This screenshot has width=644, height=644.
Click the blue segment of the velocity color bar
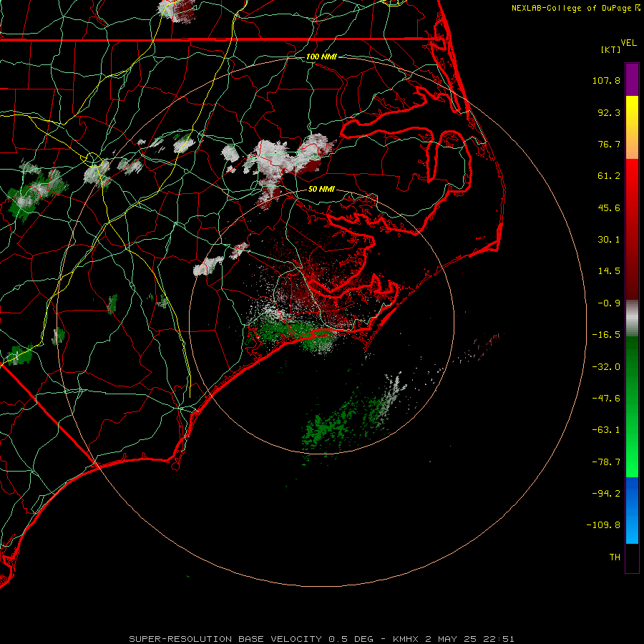pos(632,510)
